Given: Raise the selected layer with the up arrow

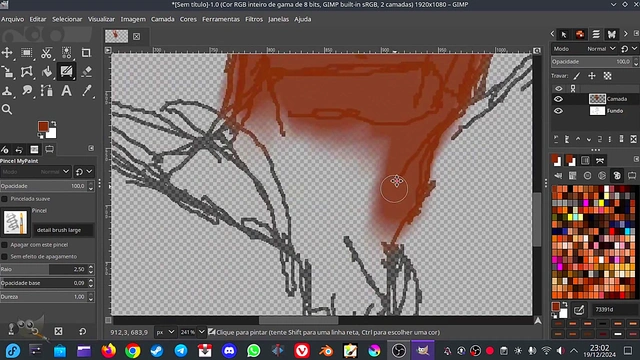Looking at the screenshot, I should [578, 139].
